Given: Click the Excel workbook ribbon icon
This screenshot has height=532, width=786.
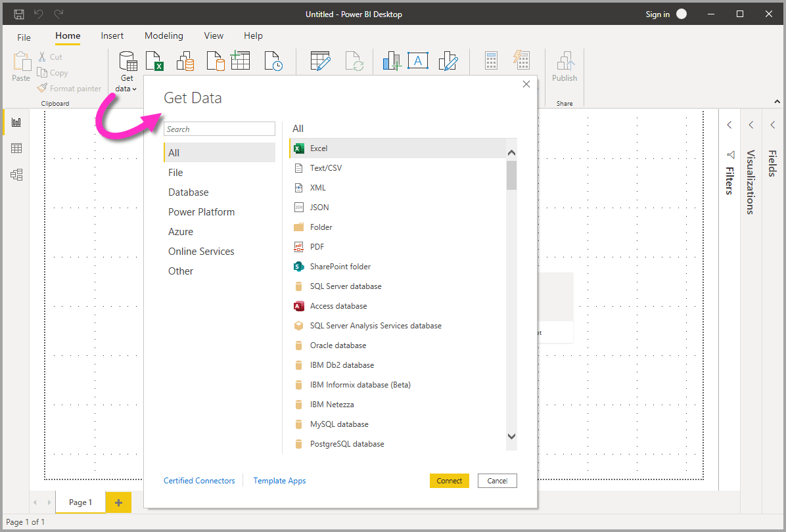Looking at the screenshot, I should [x=154, y=61].
